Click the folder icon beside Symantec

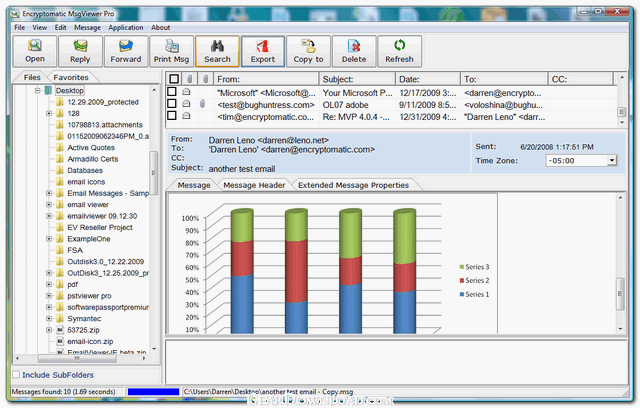[60, 318]
